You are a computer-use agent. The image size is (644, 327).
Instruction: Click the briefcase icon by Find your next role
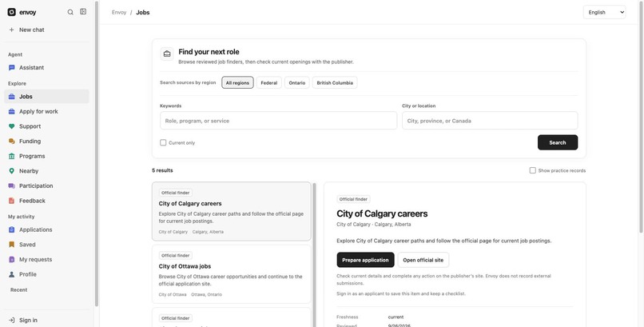point(167,54)
